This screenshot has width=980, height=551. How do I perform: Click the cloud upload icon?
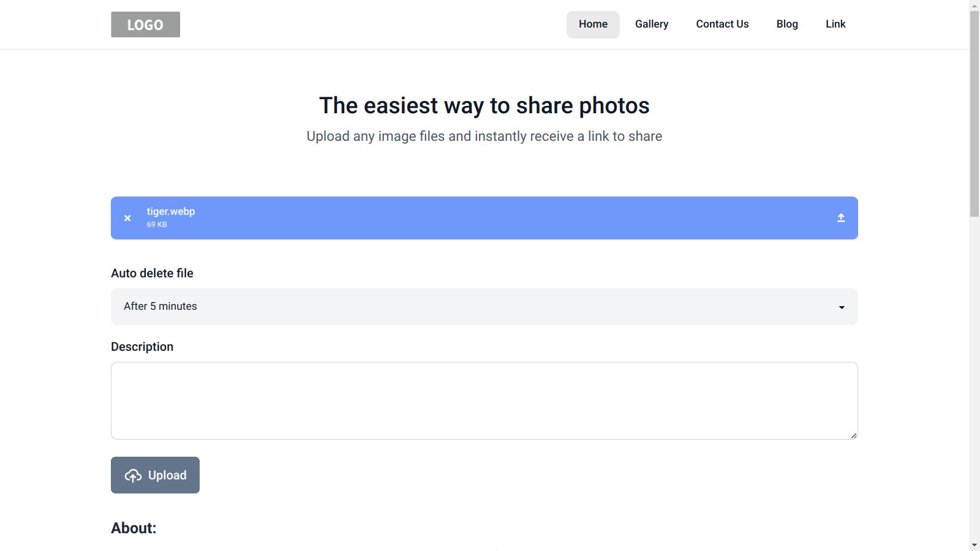point(133,476)
